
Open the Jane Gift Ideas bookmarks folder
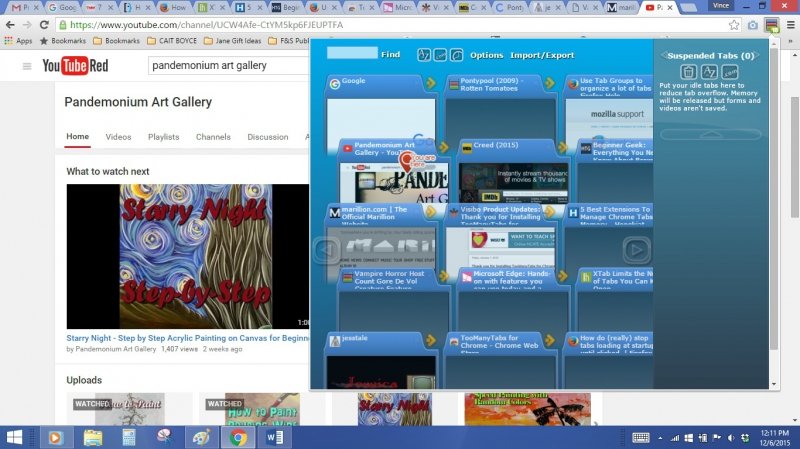click(233, 40)
